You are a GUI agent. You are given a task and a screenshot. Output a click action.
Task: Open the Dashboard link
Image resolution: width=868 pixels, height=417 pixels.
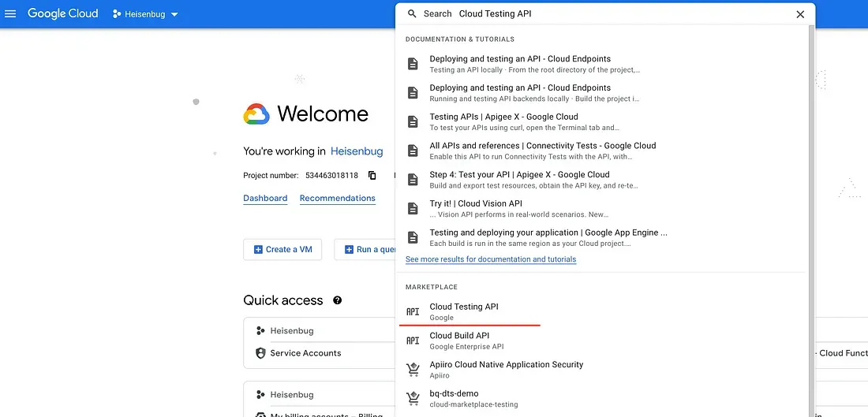coord(265,198)
